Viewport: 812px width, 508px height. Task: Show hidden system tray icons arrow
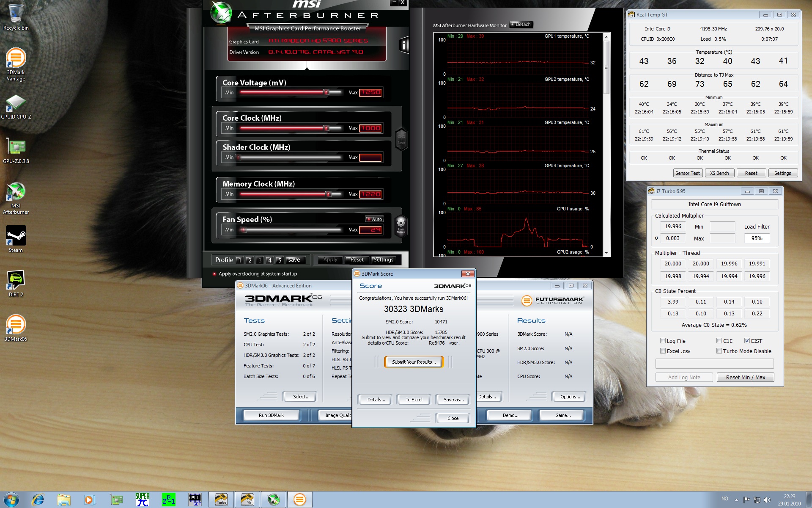click(x=736, y=500)
